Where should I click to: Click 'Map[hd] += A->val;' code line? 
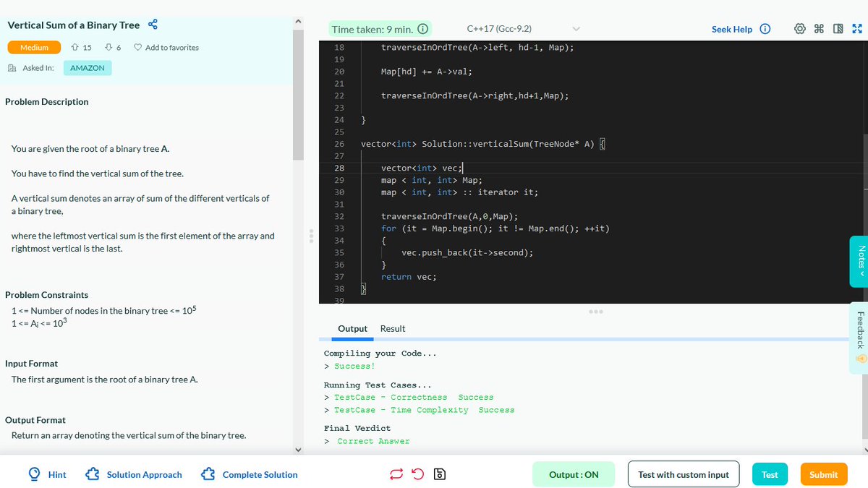427,72
